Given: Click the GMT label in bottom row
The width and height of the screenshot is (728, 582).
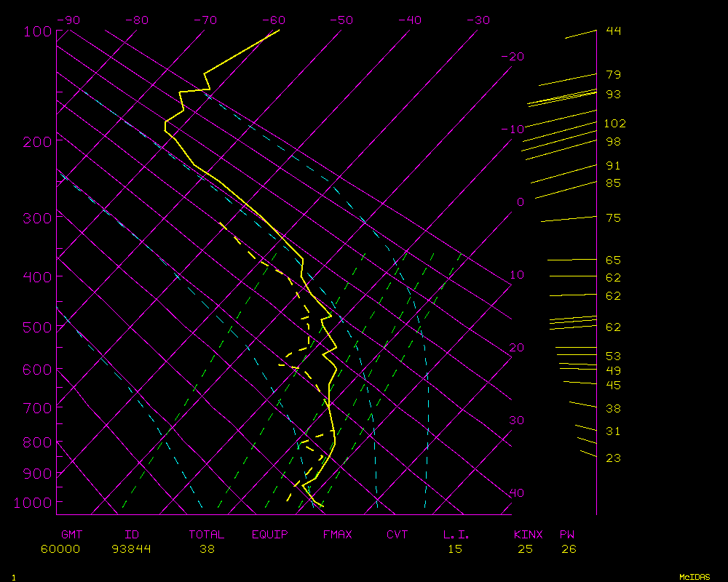Looking at the screenshot, I should coord(72,535).
